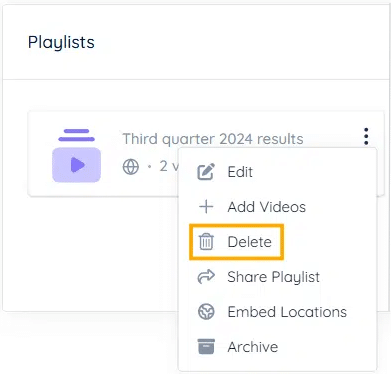
Task: Select Edit from the context menu
Action: pos(277,172)
